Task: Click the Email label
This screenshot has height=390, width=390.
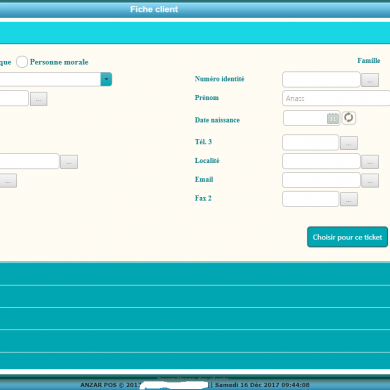Action: coord(204,179)
